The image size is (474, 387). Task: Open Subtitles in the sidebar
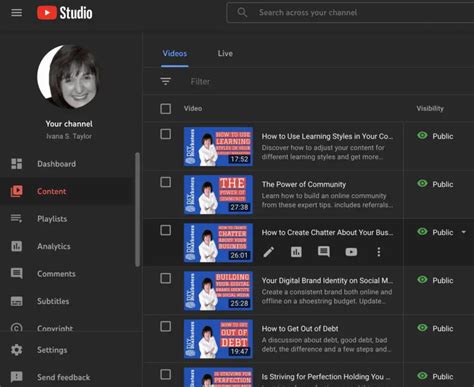tap(53, 301)
